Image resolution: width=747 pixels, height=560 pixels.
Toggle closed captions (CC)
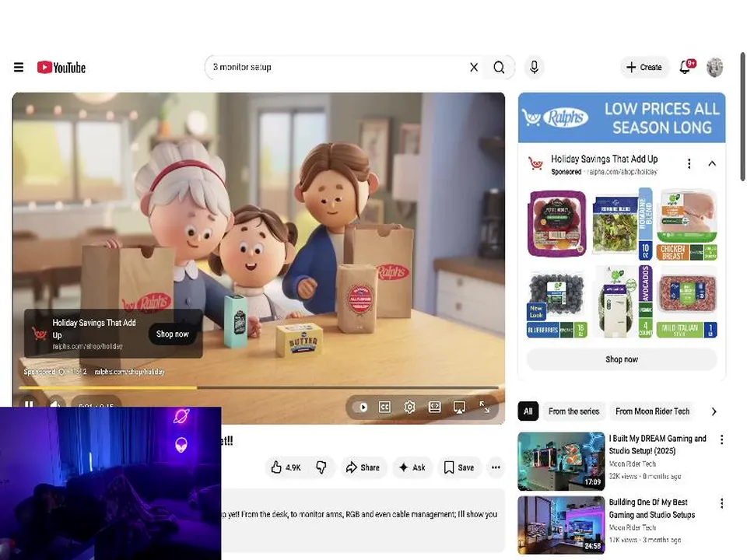point(384,407)
